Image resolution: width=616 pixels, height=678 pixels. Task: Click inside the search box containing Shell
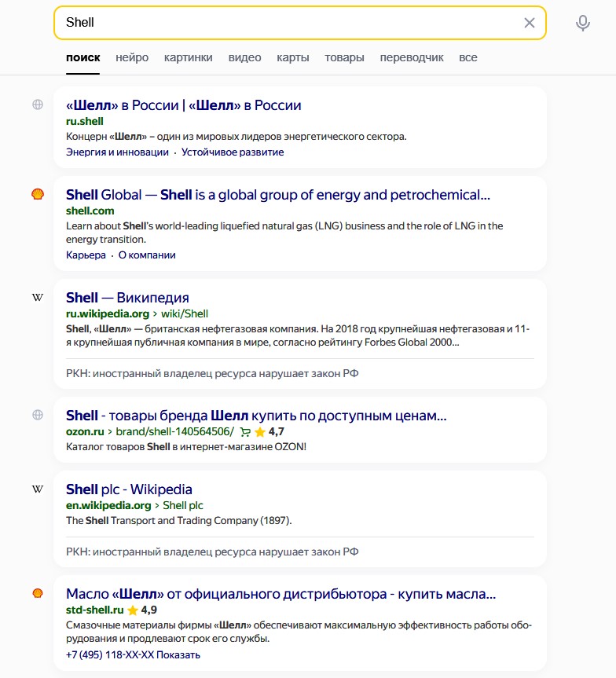[x=300, y=23]
